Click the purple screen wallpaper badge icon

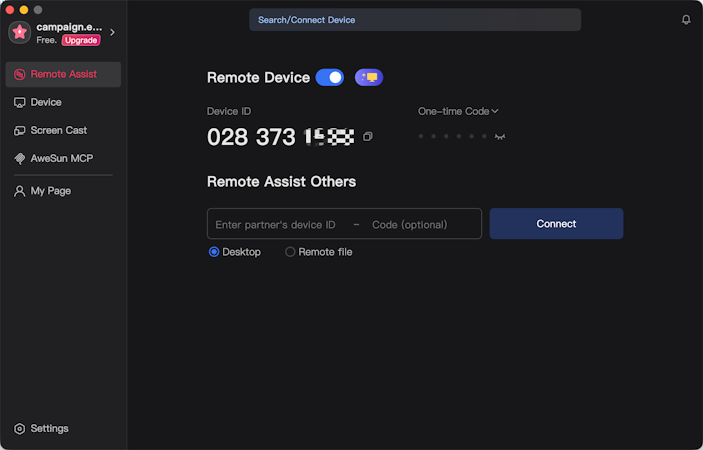(x=369, y=78)
